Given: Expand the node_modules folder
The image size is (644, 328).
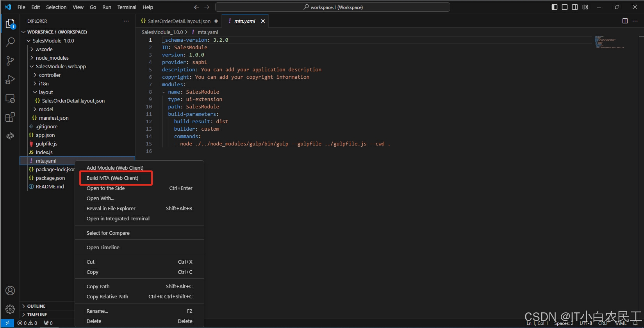Looking at the screenshot, I should coord(78,58).
